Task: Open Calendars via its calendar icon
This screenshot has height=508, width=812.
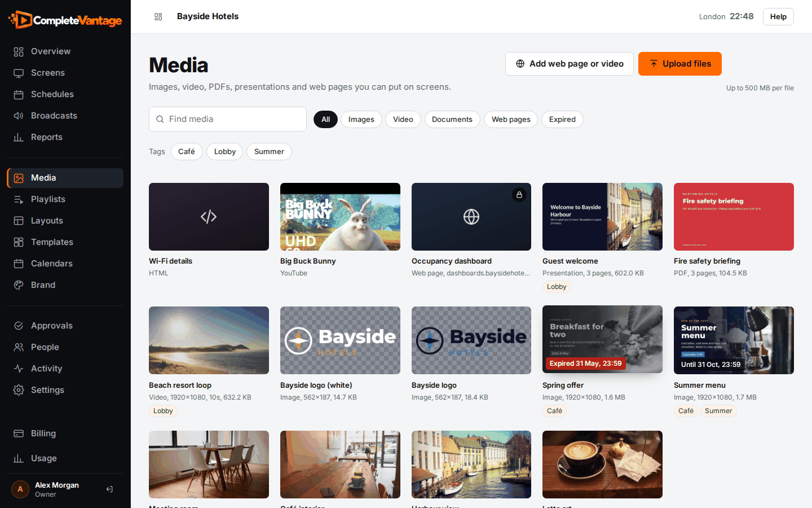Action: point(19,264)
